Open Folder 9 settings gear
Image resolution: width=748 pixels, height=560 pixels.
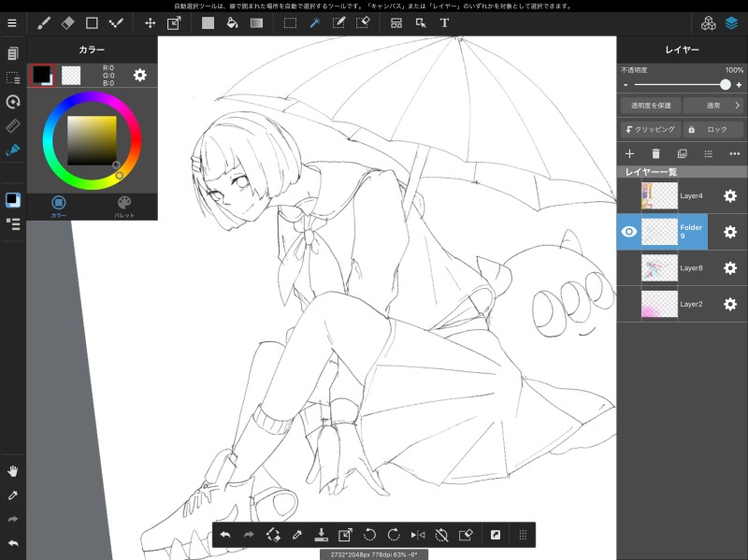tap(730, 232)
